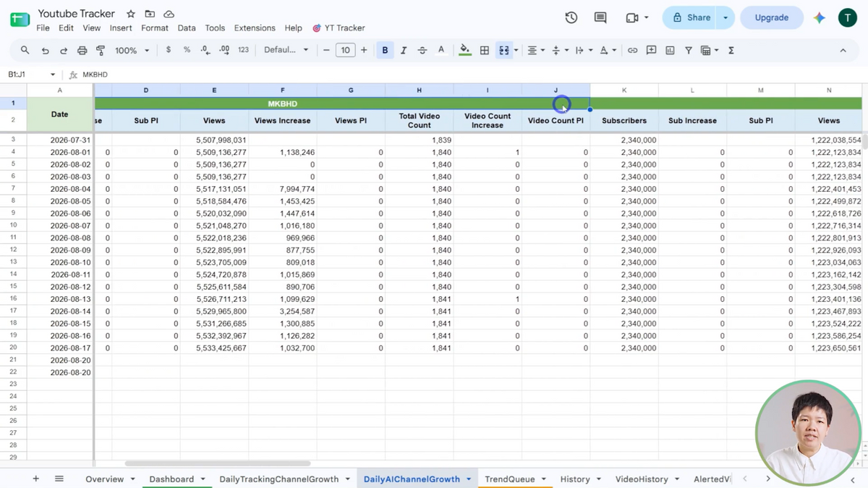
Task: Open the File menu
Action: (x=43, y=28)
